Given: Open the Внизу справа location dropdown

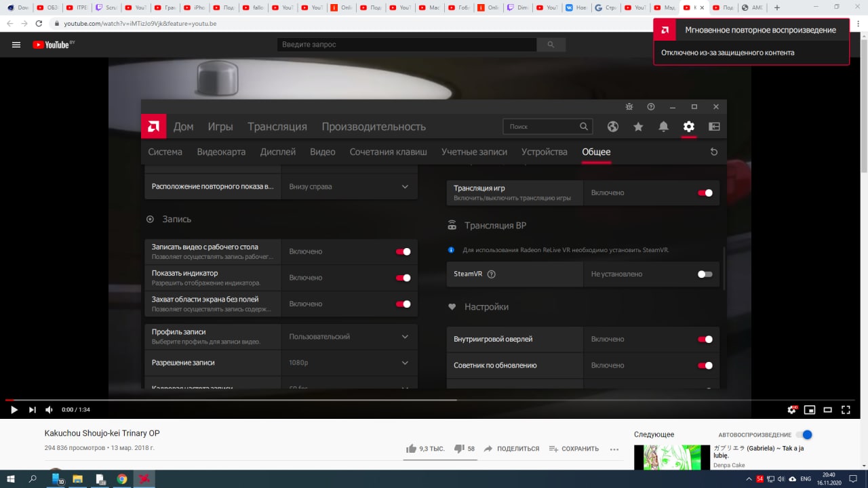Looking at the screenshot, I should (x=349, y=186).
